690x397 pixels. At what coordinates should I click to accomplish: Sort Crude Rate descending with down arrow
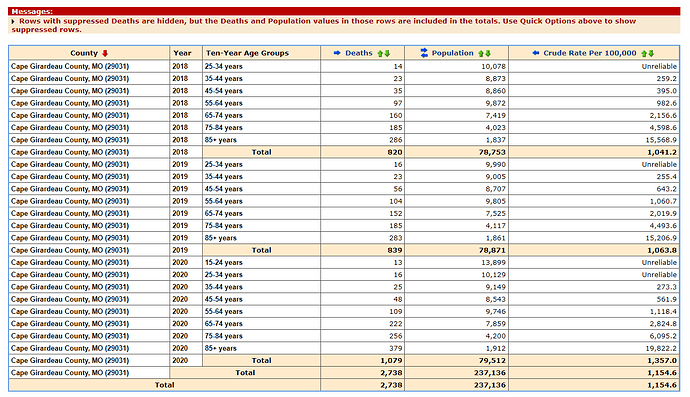[651, 54]
